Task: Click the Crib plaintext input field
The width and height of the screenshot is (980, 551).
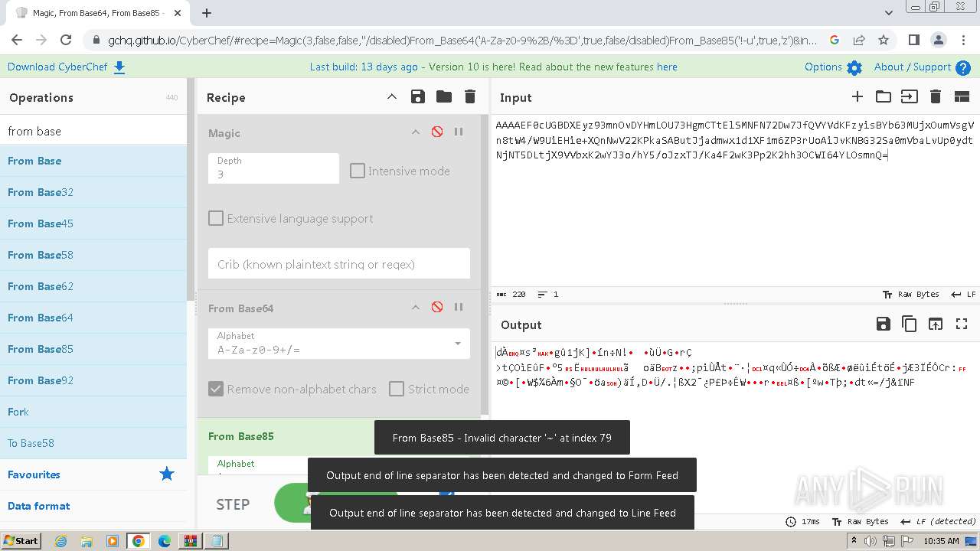Action: 339,264
